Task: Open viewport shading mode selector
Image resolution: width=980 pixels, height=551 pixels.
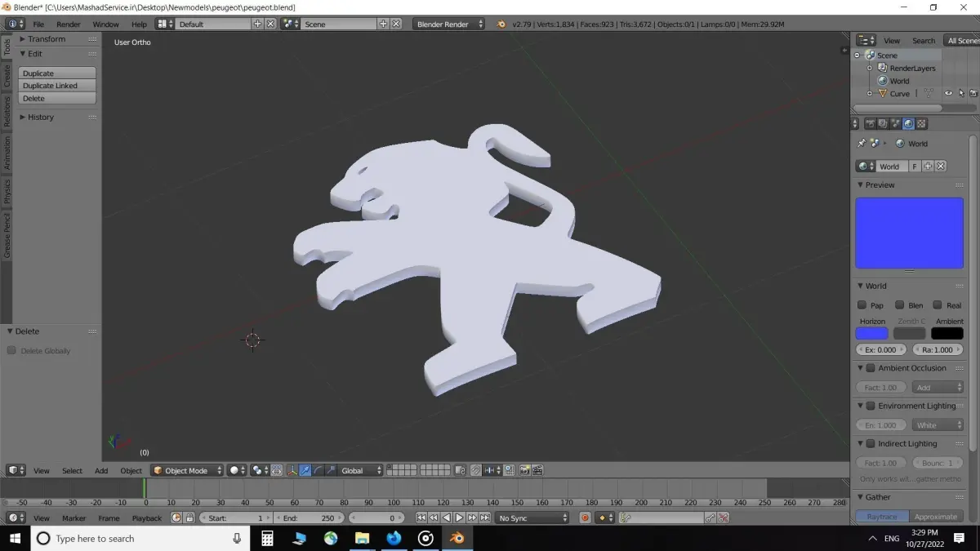Action: [237, 470]
